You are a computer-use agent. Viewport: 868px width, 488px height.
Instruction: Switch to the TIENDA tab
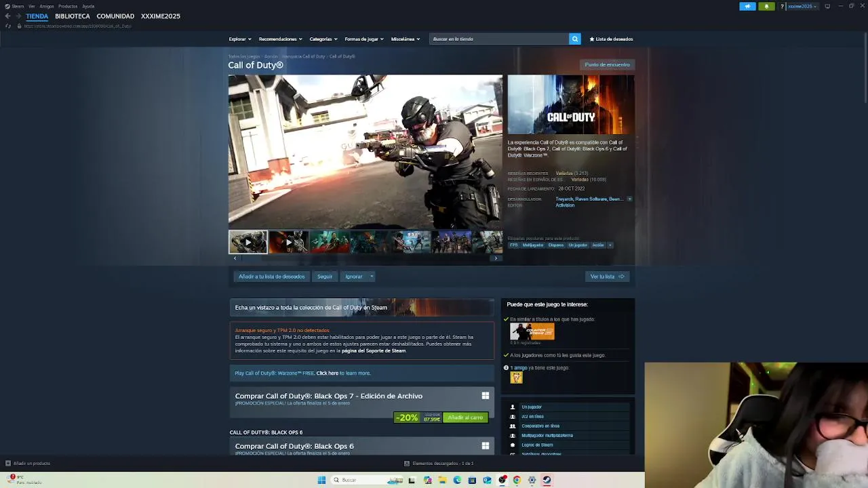click(x=37, y=16)
